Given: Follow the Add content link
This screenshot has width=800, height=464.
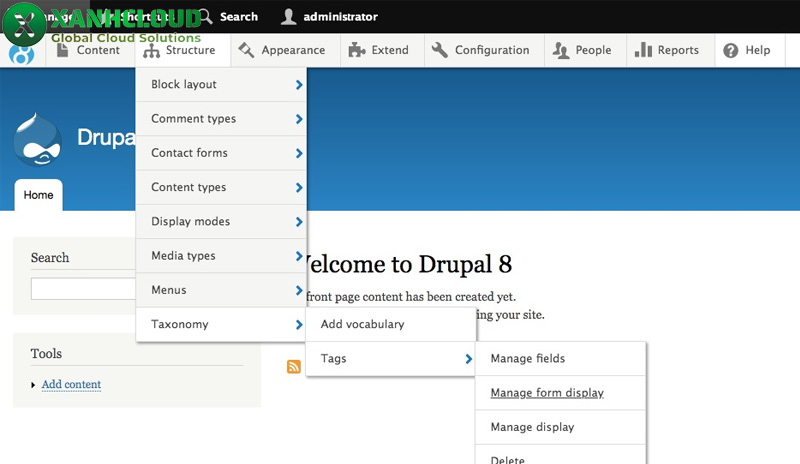Looking at the screenshot, I should pyautogui.click(x=71, y=384).
